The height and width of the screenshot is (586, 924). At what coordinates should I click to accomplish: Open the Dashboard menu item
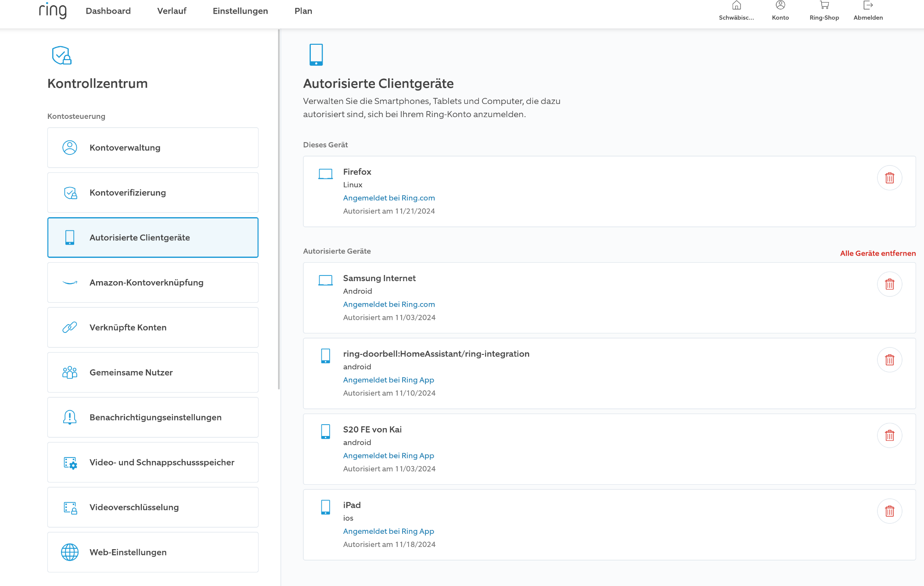click(x=108, y=11)
